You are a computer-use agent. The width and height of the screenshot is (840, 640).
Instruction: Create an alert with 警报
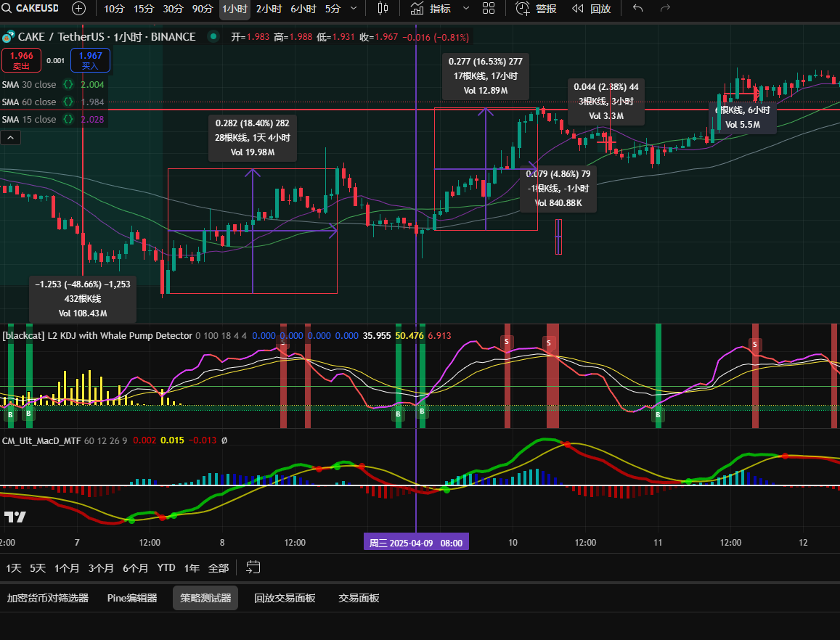click(536, 9)
